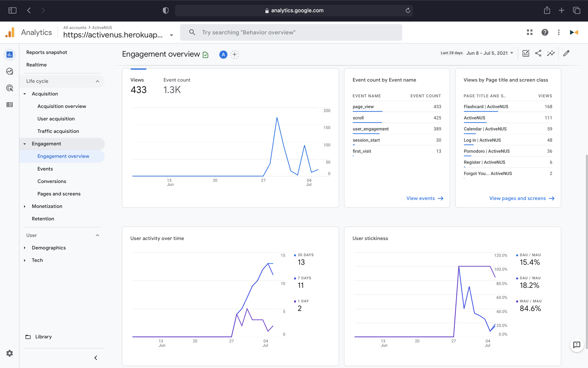Open the Google apps grid
Screen dimensions: 588x368
(530, 32)
